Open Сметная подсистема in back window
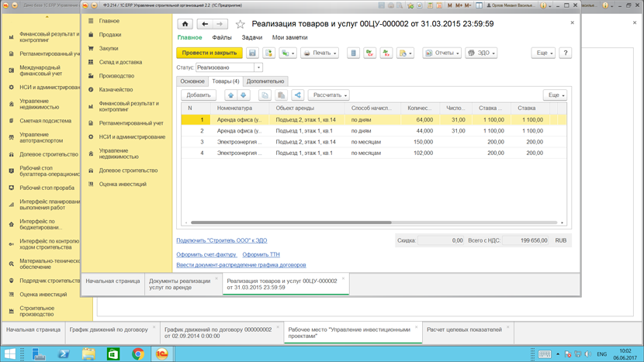This screenshot has width=644, height=362. coord(45,121)
